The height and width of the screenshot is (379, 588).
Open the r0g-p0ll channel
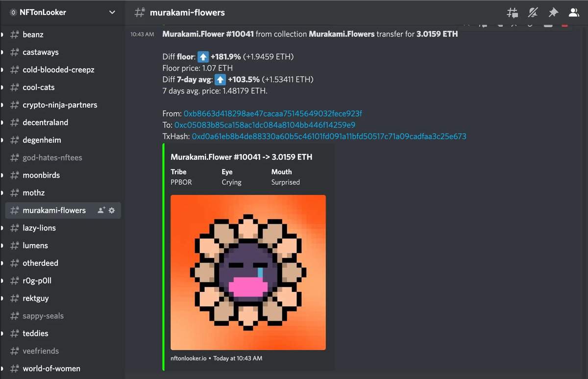(63, 281)
